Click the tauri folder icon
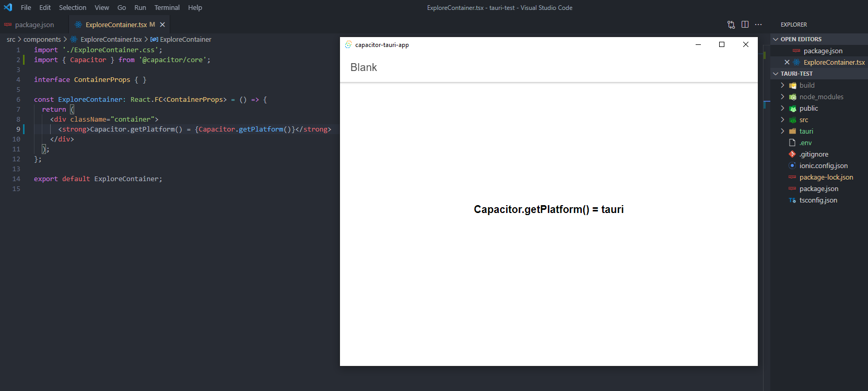The image size is (868, 391). pos(792,132)
